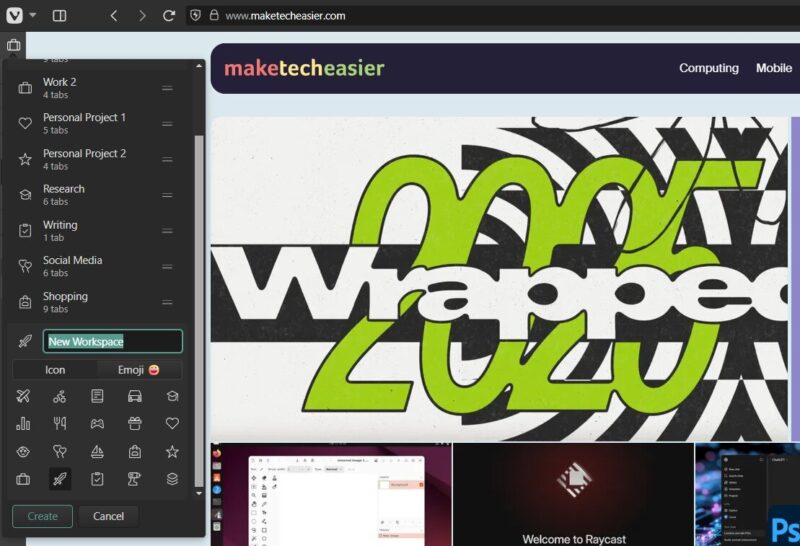This screenshot has height=546, width=800.
Task: Choose the star icon in the icon grid
Action: click(x=172, y=452)
